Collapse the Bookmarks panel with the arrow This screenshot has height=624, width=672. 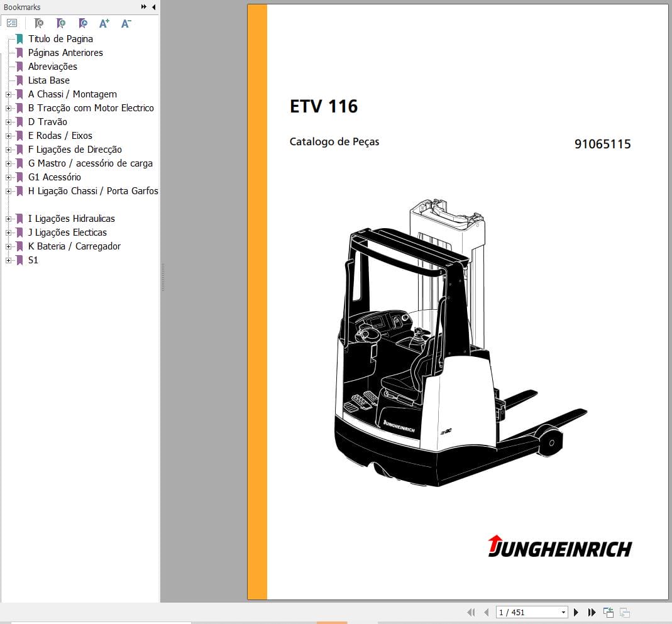(x=153, y=7)
